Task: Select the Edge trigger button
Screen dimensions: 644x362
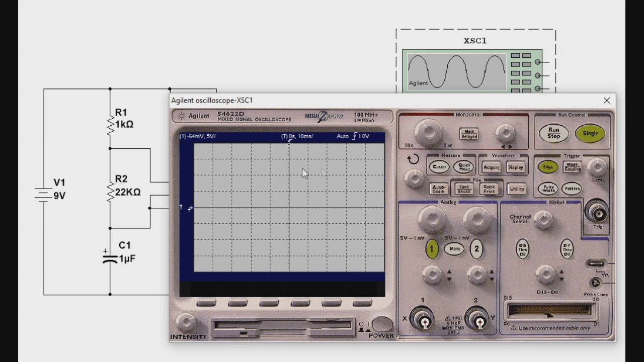Action: (548, 167)
